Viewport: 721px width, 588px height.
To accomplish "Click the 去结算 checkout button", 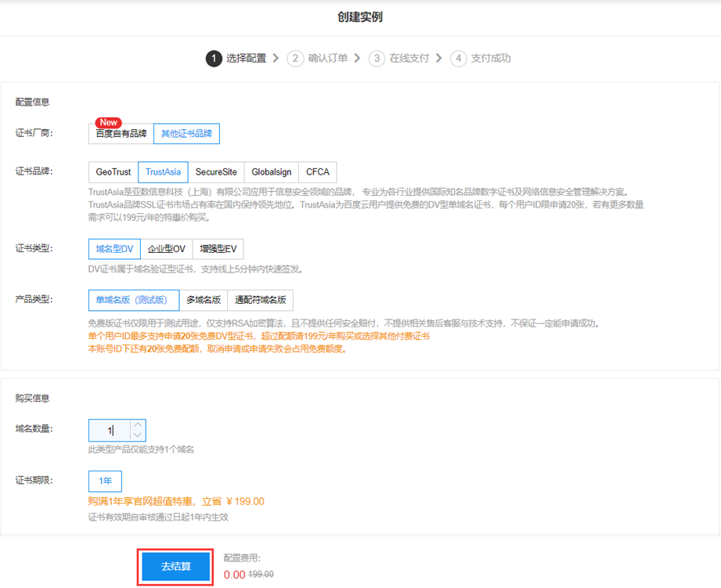I will [175, 566].
